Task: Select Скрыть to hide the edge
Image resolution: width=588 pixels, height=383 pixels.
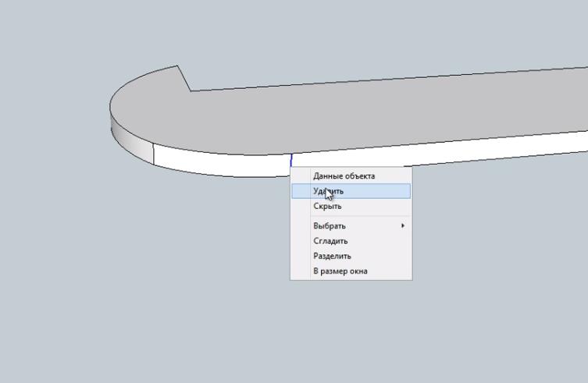Action: tap(327, 207)
